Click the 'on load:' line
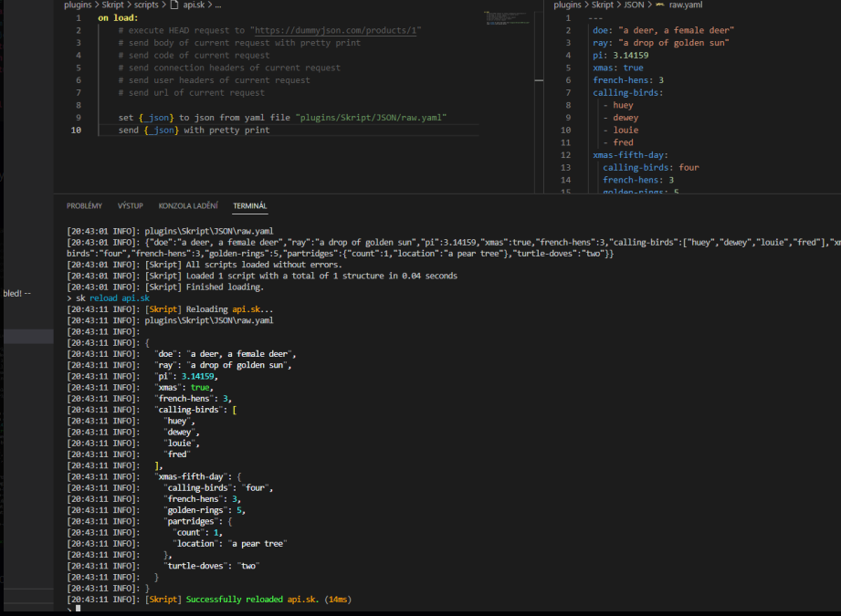 point(118,18)
